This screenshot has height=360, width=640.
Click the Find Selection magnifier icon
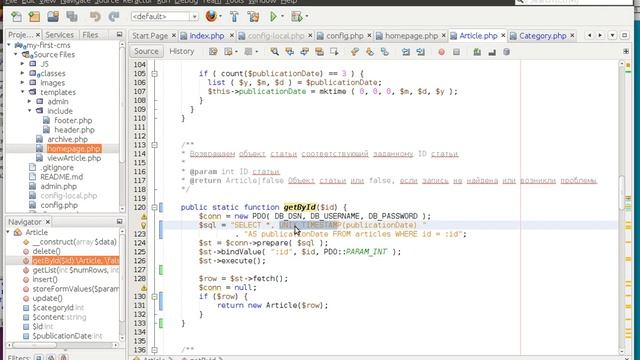point(275,52)
